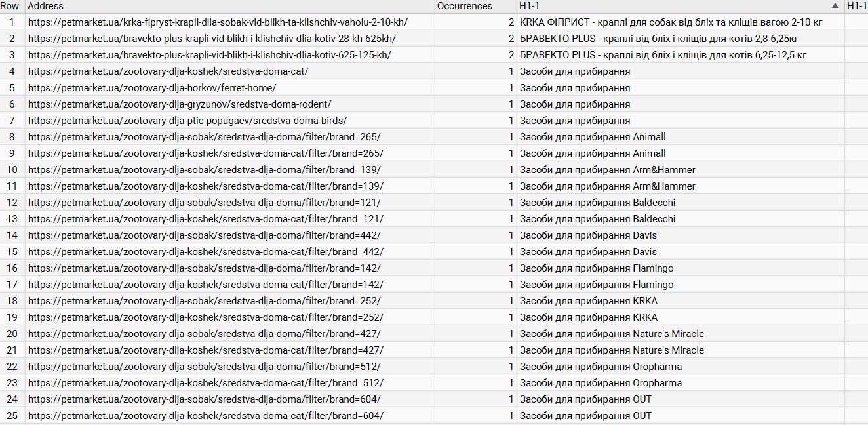The height and width of the screenshot is (425, 868).
Task: Select the bravekto-plus 28-kh-625kh URL cell
Action: click(229, 38)
